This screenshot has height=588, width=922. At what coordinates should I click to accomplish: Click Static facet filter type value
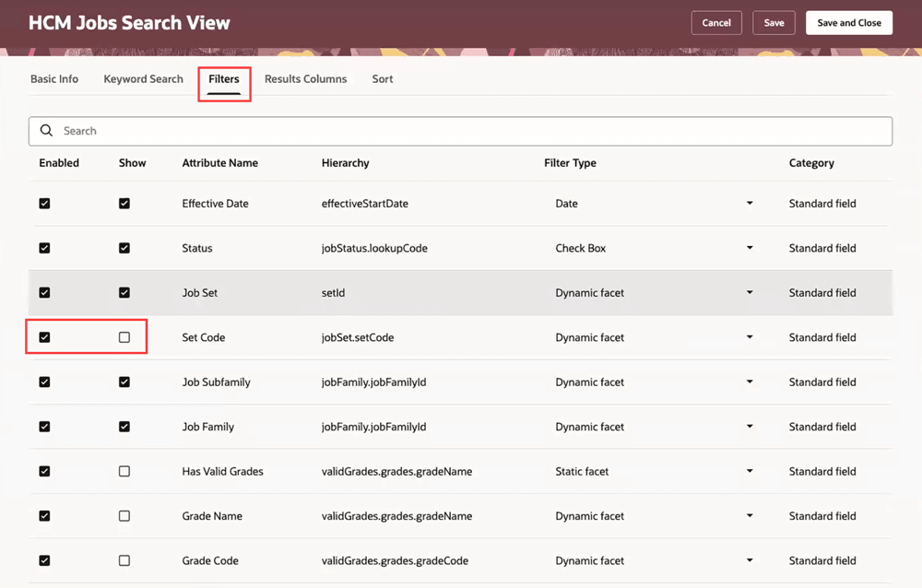point(582,472)
